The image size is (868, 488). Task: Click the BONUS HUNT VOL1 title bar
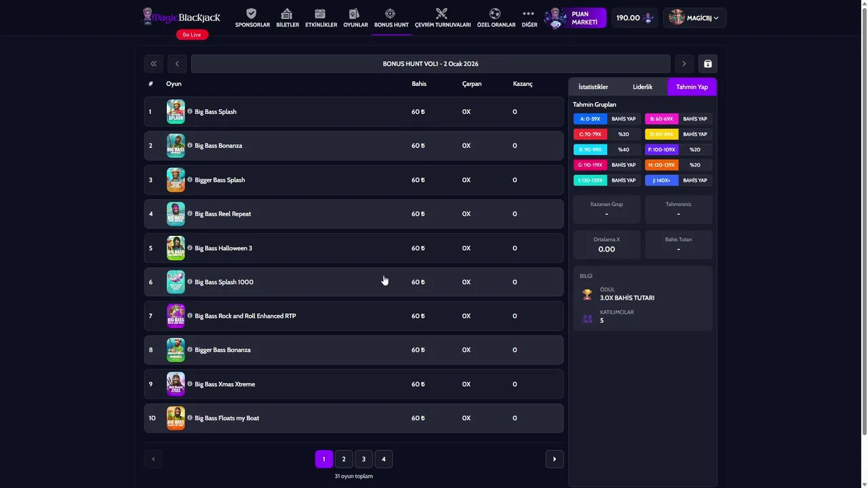pos(431,64)
